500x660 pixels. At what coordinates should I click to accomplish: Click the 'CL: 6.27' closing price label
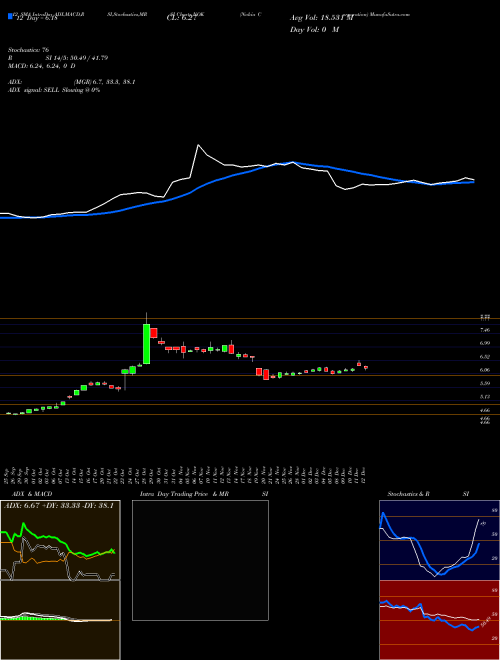[x=181, y=18]
